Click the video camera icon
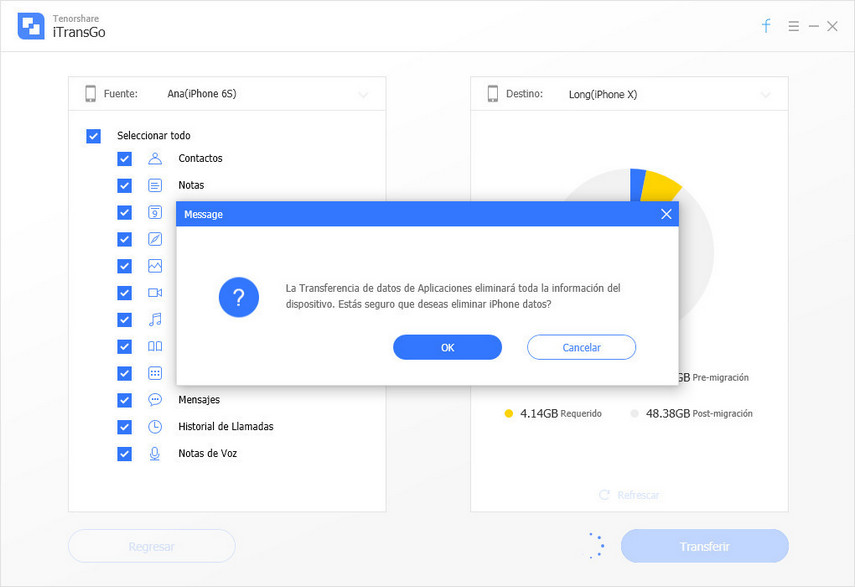This screenshot has height=587, width=855. coord(155,293)
